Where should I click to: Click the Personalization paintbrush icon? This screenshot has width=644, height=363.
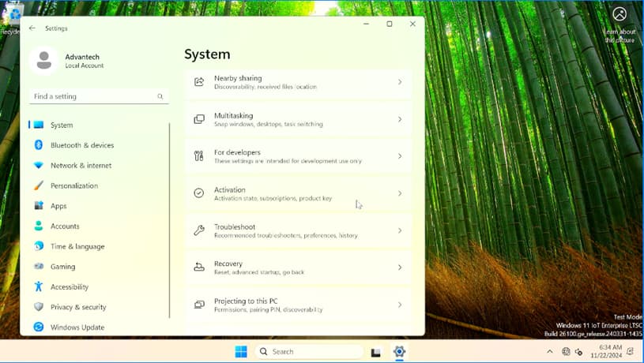(x=39, y=185)
